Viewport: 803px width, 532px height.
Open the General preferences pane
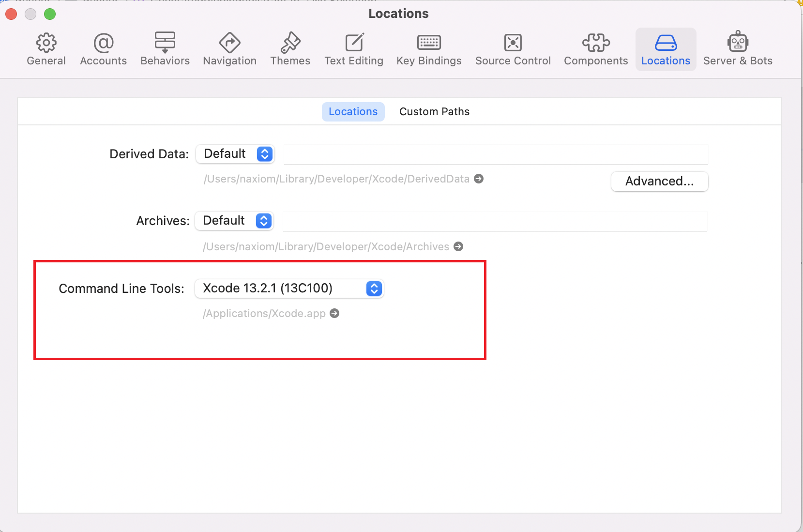46,49
